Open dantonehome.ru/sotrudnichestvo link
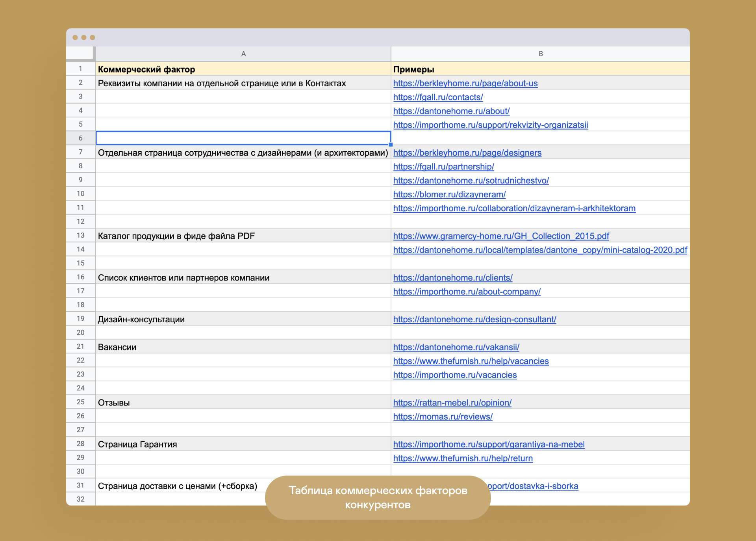 pos(471,180)
